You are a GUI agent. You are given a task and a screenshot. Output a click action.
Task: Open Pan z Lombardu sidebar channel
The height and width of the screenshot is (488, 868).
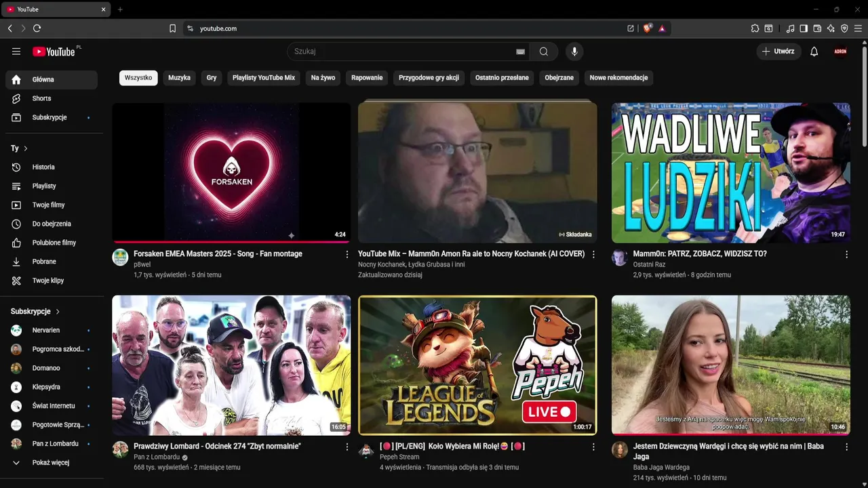(x=52, y=444)
